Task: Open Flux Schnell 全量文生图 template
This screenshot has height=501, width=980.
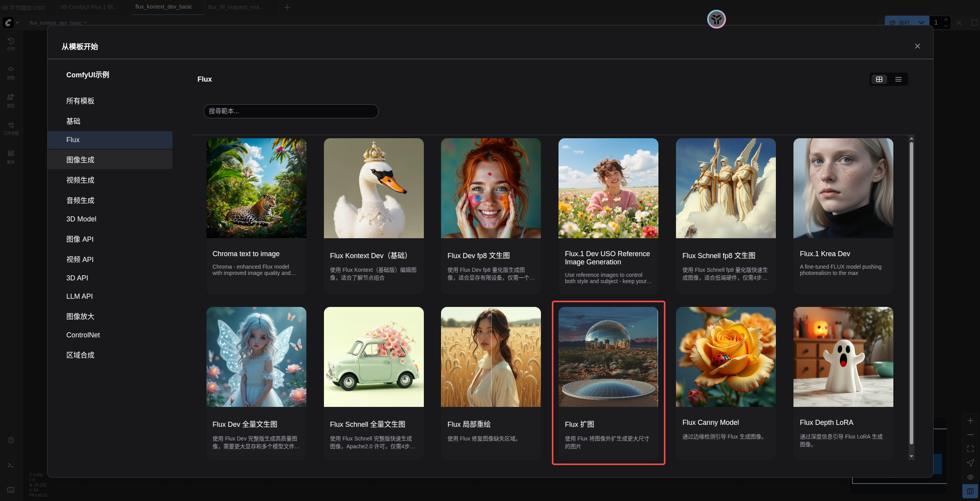Action: (x=374, y=383)
